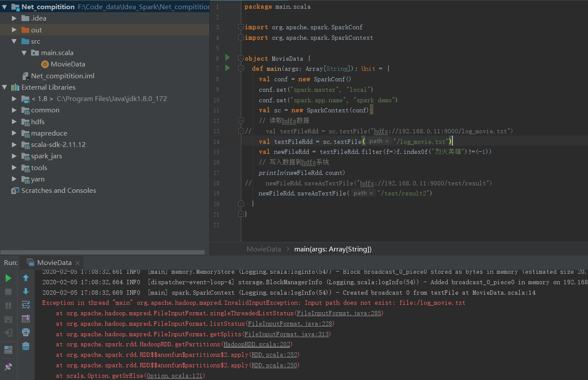This screenshot has height=380, width=588.
Task: Expand the spark_jars library
Action: point(14,156)
